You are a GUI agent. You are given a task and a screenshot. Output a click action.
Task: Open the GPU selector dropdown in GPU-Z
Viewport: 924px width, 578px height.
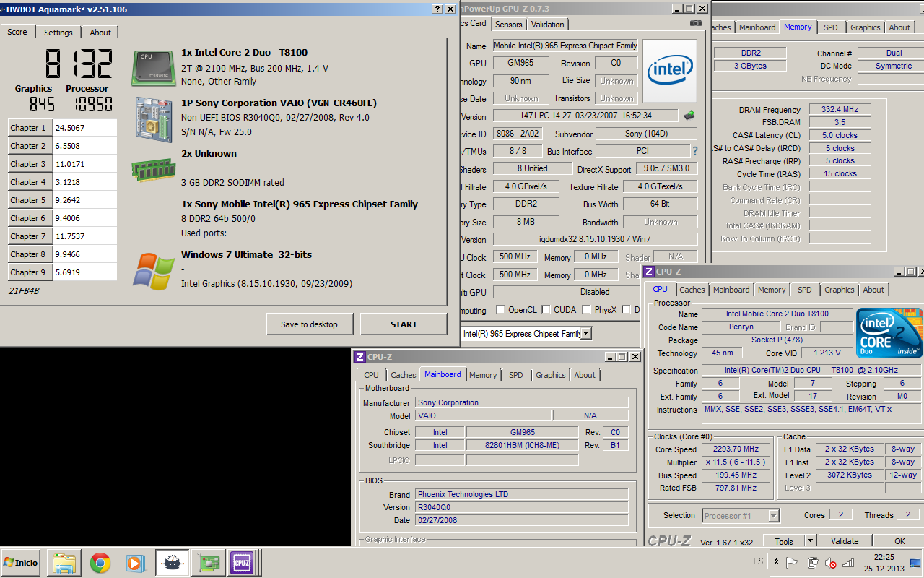coord(586,334)
